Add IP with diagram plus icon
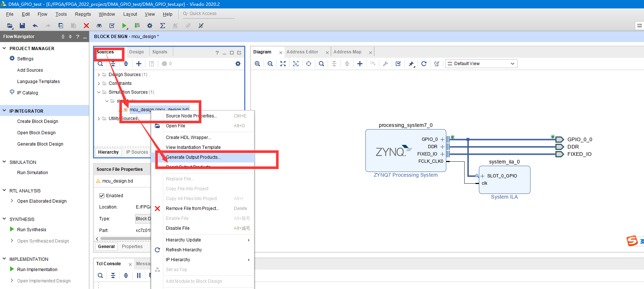This screenshot has width=644, height=289. pyautogui.click(x=360, y=64)
